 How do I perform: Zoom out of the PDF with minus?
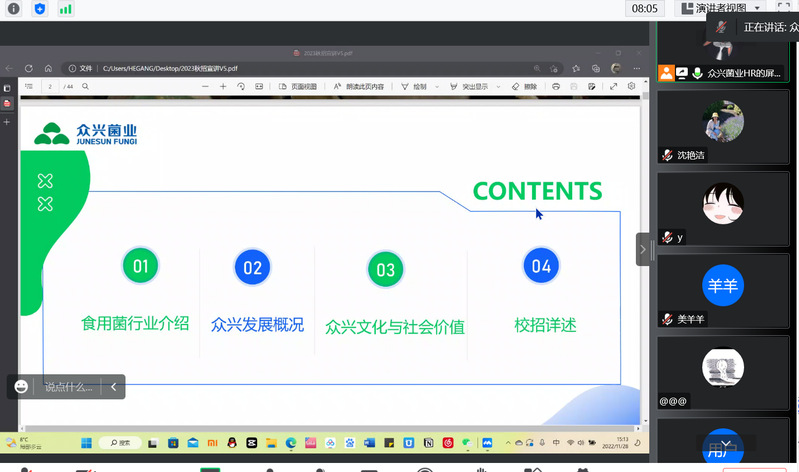(x=205, y=87)
